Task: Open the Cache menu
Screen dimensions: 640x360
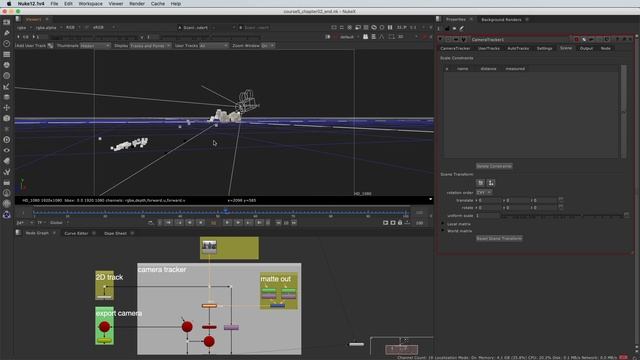Action: [158, 4]
